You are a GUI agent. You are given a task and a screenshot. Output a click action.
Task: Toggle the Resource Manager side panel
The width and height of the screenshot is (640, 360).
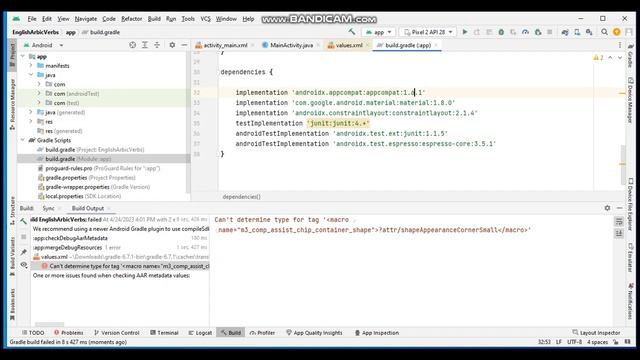tap(12, 104)
